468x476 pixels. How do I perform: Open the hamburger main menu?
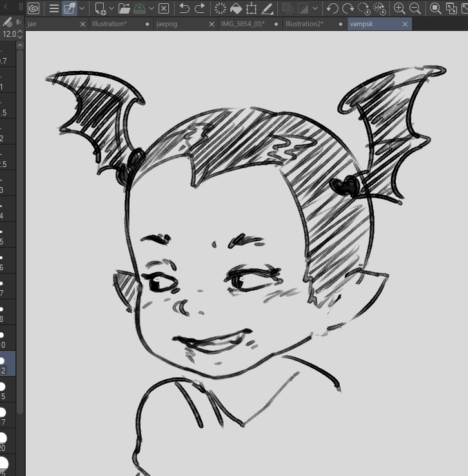(x=54, y=8)
